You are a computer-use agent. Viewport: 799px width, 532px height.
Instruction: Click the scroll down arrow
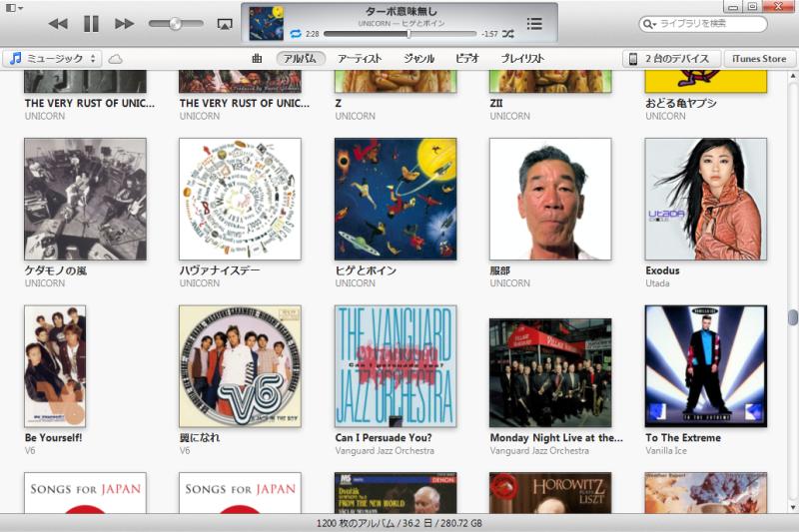click(x=792, y=508)
